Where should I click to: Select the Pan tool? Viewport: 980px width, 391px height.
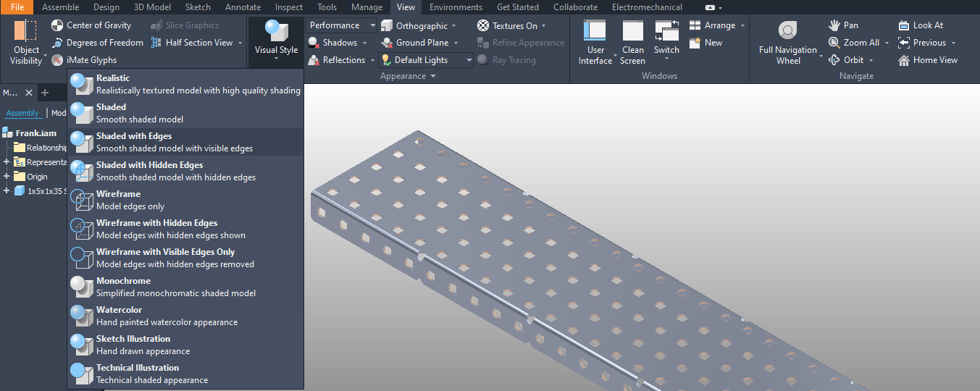coord(844,25)
